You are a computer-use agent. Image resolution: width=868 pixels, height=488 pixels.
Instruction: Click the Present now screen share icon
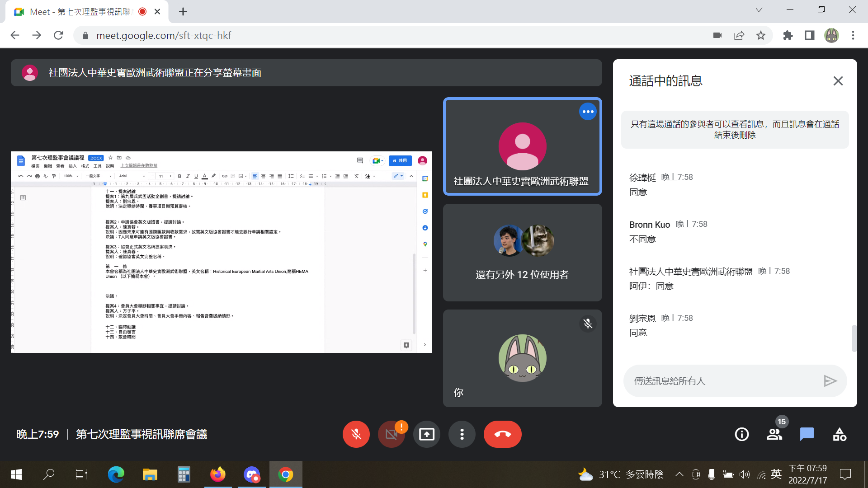pyautogui.click(x=426, y=434)
